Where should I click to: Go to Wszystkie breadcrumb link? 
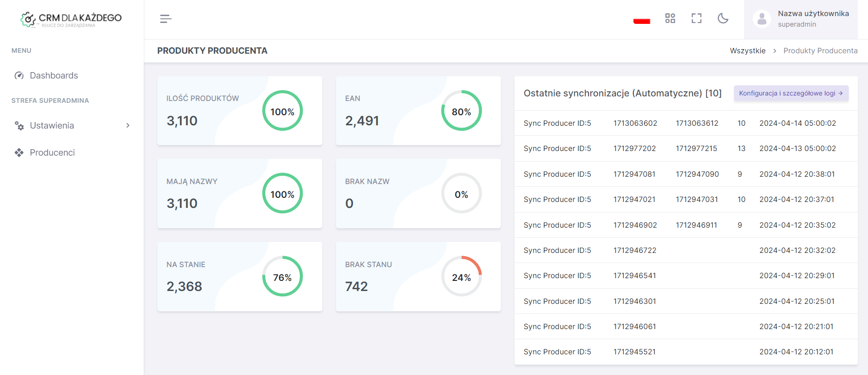pyautogui.click(x=747, y=51)
